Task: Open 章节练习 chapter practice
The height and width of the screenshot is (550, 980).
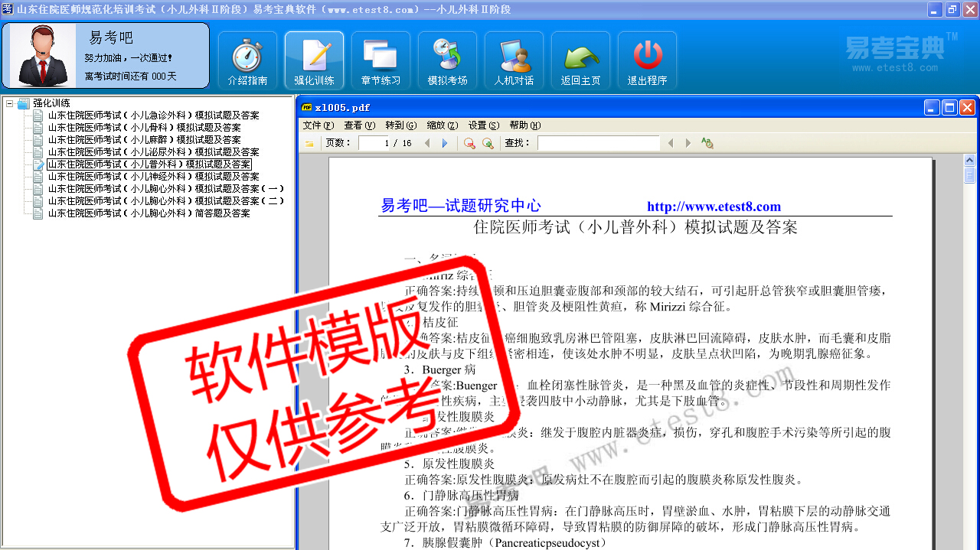Action: [x=381, y=60]
